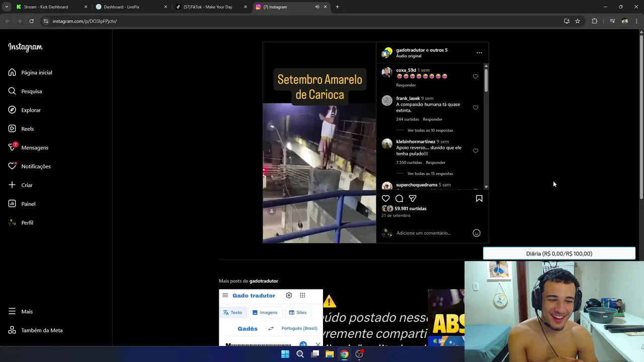Click Diária goal bar overlay
Image resolution: width=644 pixels, height=362 pixels.
point(559,253)
